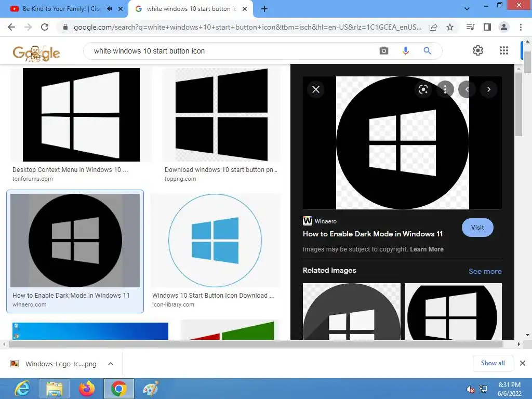
Task: Open Paint from the taskbar
Action: tap(150, 389)
